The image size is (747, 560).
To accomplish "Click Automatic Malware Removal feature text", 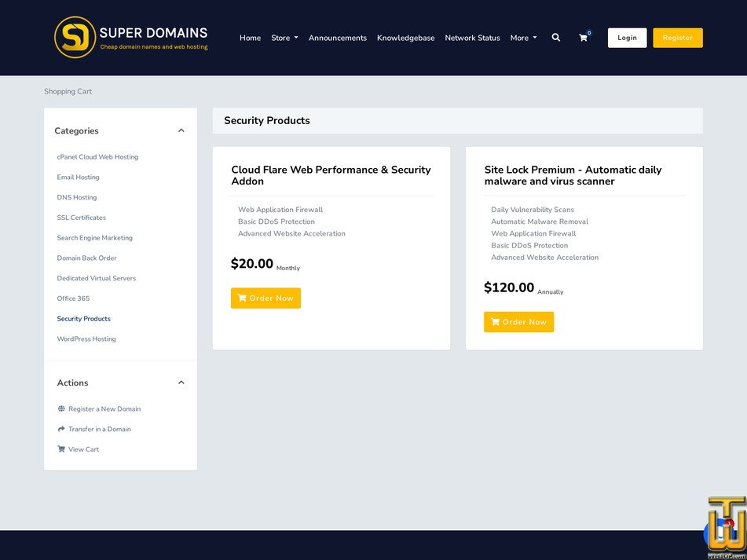I will (540, 221).
